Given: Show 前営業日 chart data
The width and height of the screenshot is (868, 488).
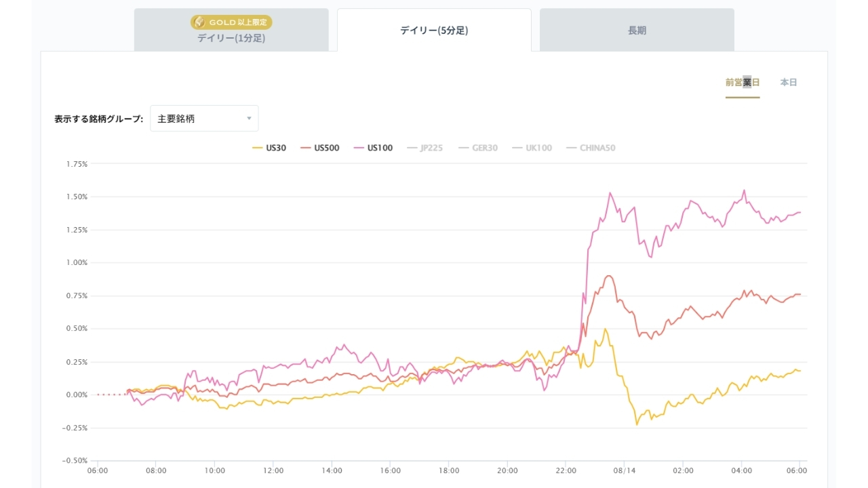Looking at the screenshot, I should (x=743, y=83).
